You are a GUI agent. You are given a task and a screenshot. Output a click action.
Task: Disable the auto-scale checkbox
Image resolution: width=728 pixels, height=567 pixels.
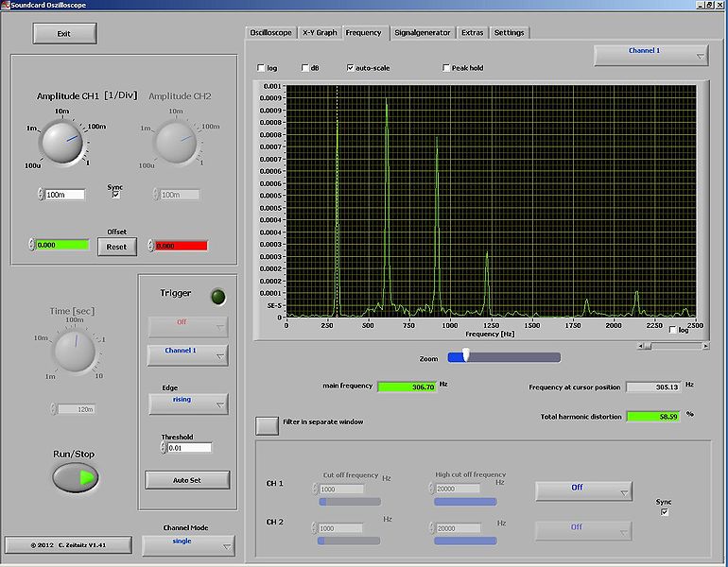(351, 68)
